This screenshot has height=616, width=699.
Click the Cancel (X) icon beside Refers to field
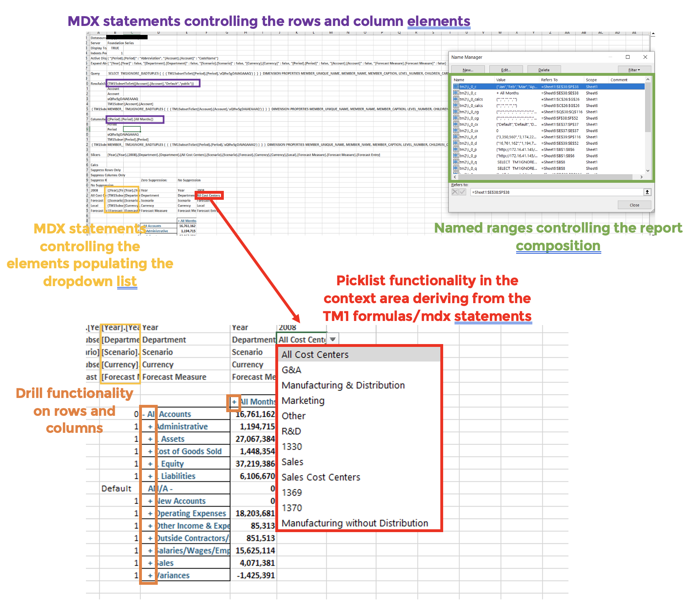(x=455, y=192)
